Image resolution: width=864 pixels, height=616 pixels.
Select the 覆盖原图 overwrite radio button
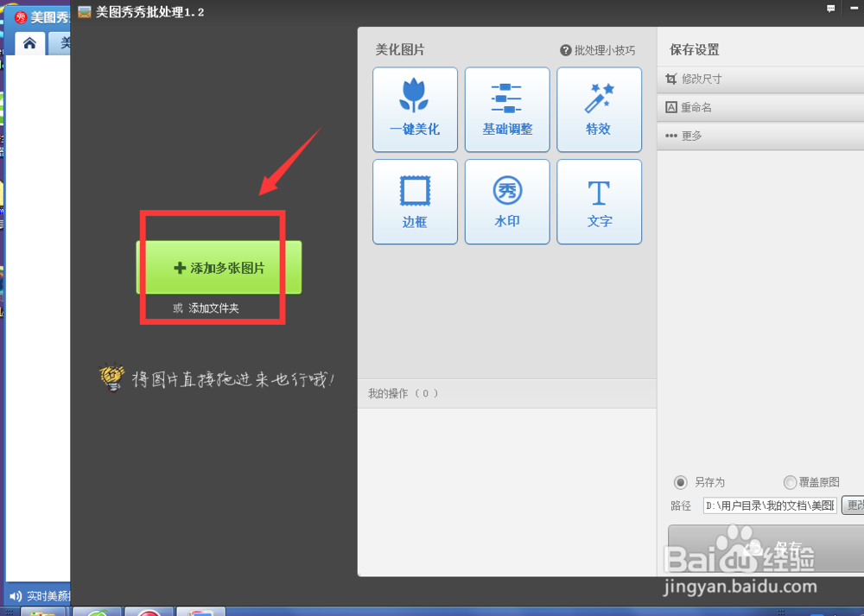tap(791, 483)
